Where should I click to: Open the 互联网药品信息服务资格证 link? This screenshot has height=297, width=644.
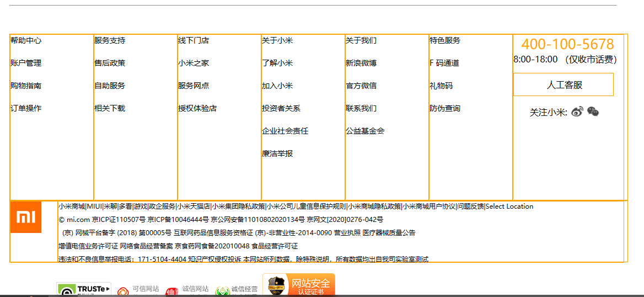[213, 233]
